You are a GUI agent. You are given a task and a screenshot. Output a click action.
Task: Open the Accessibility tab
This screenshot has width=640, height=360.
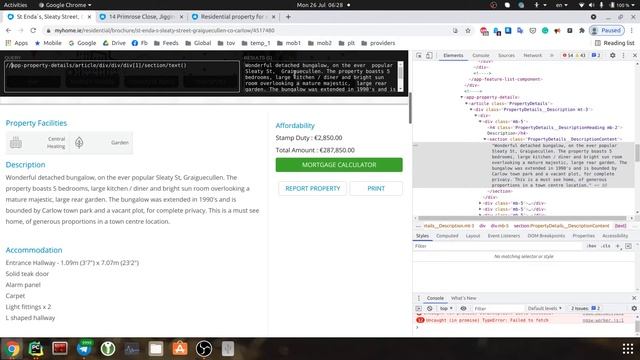(x=615, y=236)
